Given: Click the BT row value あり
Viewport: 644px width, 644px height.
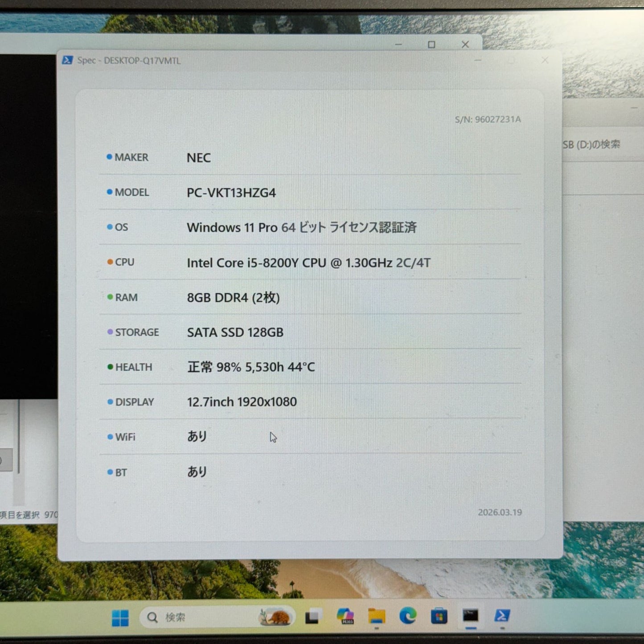Looking at the screenshot, I should (x=197, y=472).
